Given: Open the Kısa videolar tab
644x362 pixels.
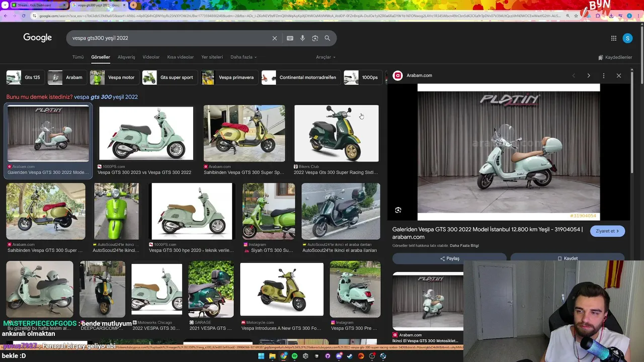Looking at the screenshot, I should [x=181, y=57].
